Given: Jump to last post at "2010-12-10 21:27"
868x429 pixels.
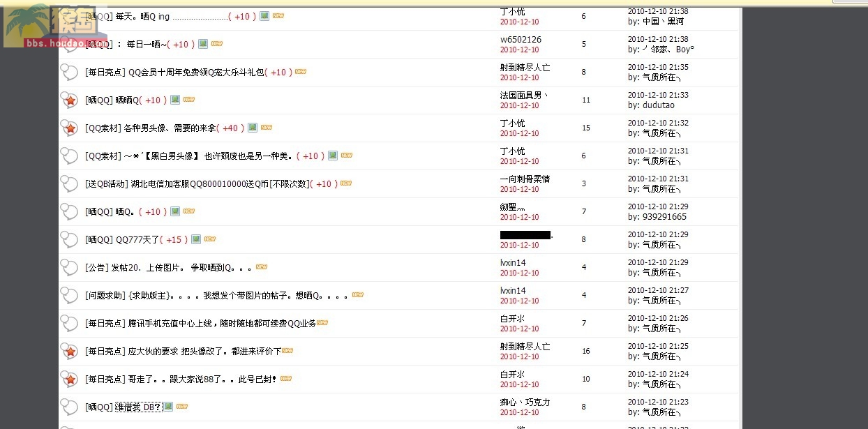Looking at the screenshot, I should [658, 290].
